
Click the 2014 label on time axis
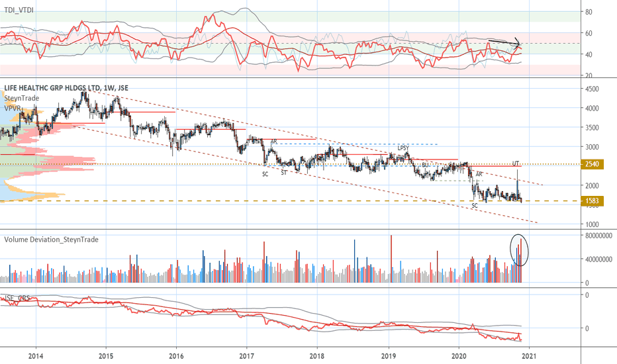36,356
